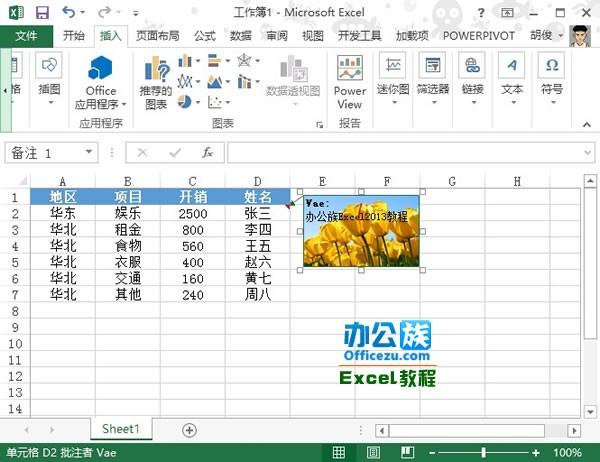Image resolution: width=600 pixels, height=462 pixels.
Task: Click the Ribbon Display Options button
Action: 507,13
